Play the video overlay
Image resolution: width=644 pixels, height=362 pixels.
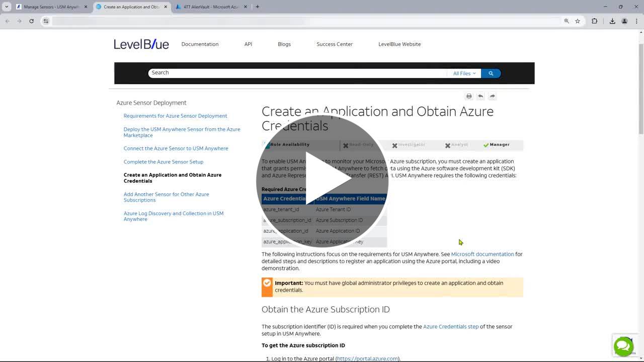(322, 181)
